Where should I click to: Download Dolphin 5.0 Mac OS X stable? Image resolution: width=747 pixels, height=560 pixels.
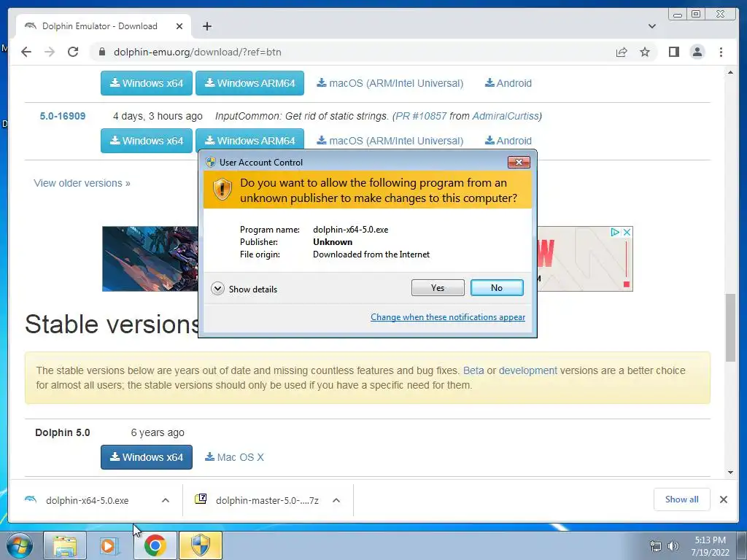234,457
